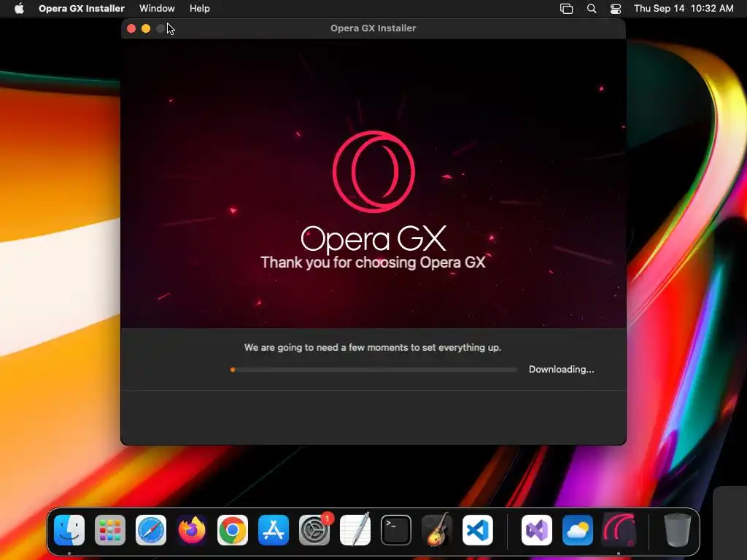Viewport: 747px width, 560px height.
Task: Click the Opera GX Installer title bar text
Action: coord(373,28)
